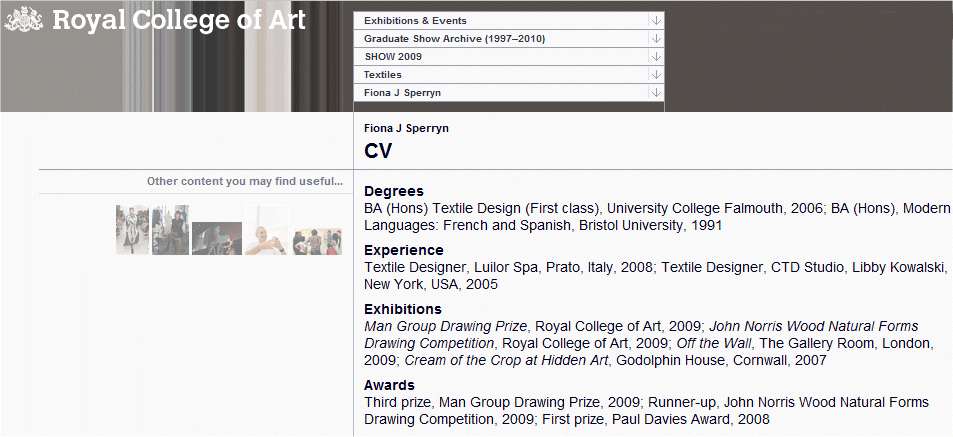This screenshot has height=437, width=953.
Task: Click the 'Degrees' section heading
Action: tap(394, 191)
